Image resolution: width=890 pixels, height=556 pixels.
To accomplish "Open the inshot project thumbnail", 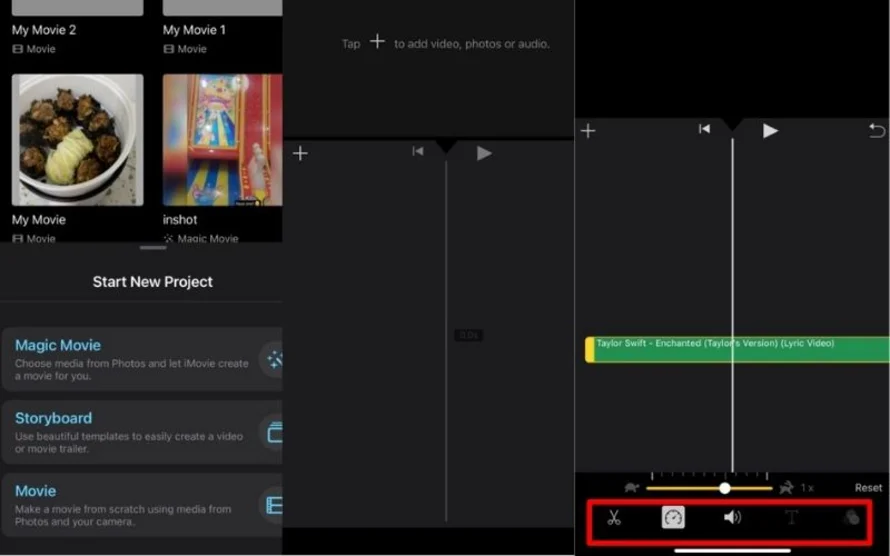I will click(x=222, y=140).
